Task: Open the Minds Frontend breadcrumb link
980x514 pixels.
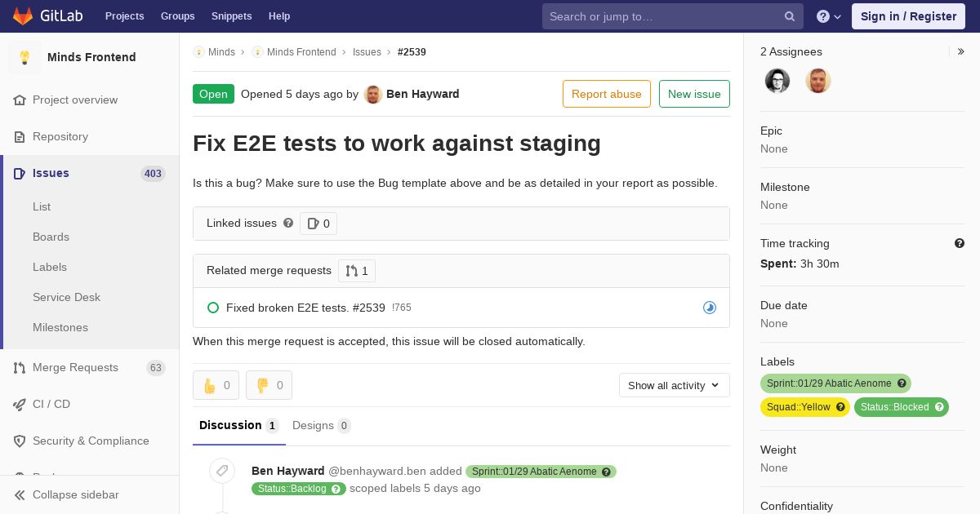Action: pos(301,52)
